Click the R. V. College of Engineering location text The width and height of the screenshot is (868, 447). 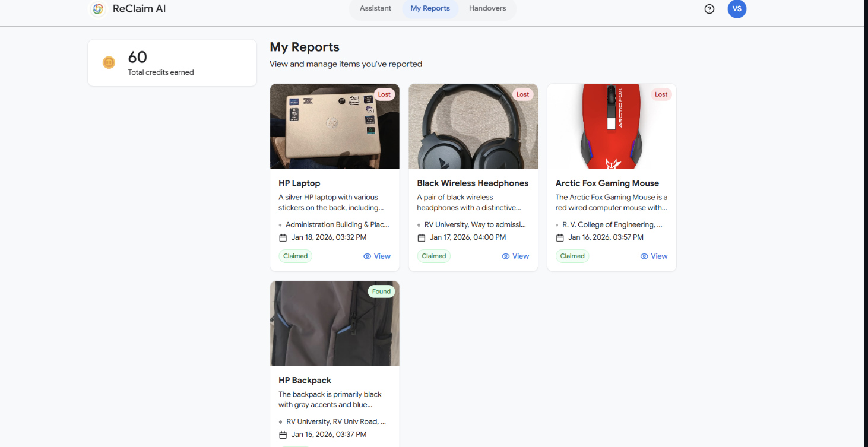pyautogui.click(x=612, y=225)
